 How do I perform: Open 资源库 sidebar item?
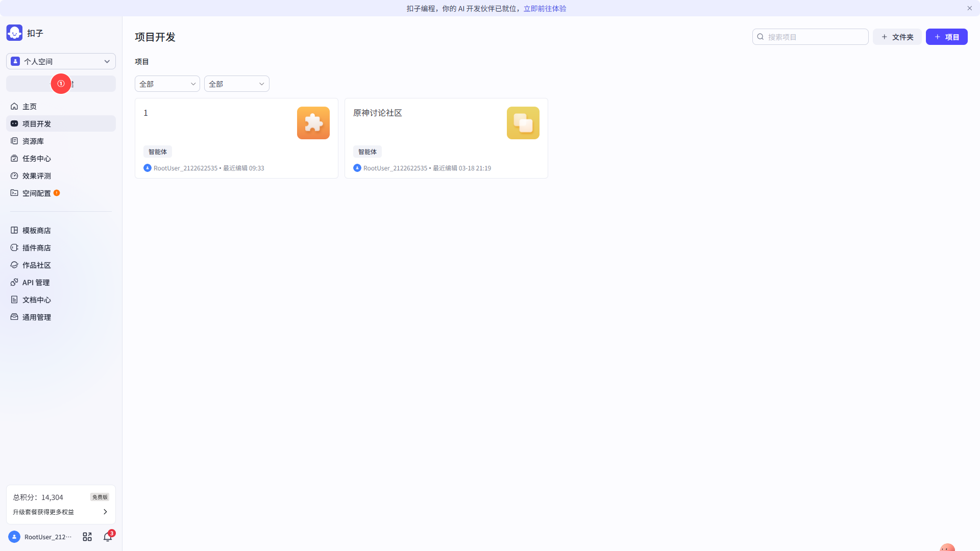[33, 141]
